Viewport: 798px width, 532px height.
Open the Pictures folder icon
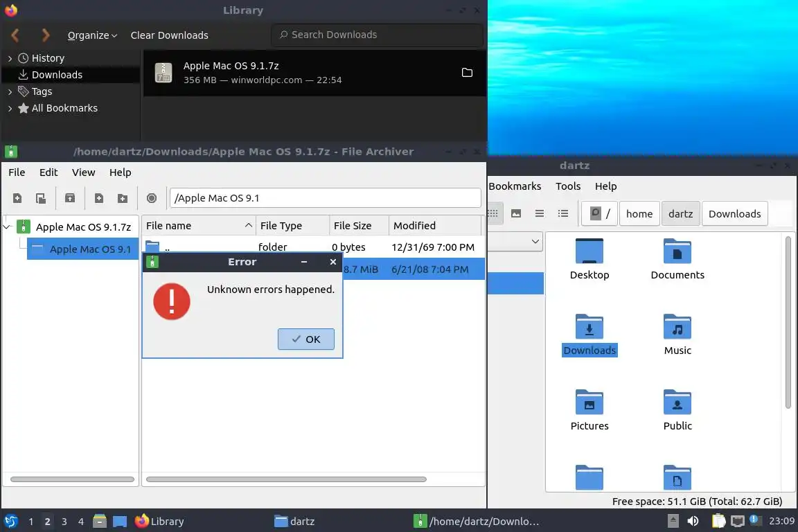point(589,402)
